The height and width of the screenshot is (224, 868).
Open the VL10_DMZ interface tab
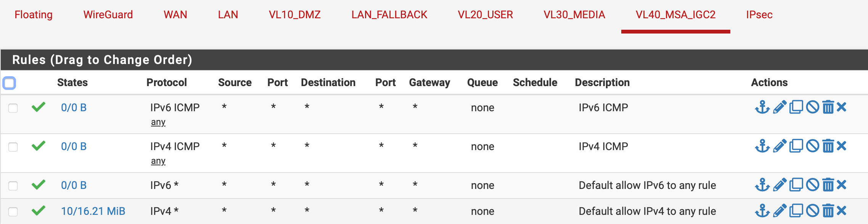tap(295, 15)
